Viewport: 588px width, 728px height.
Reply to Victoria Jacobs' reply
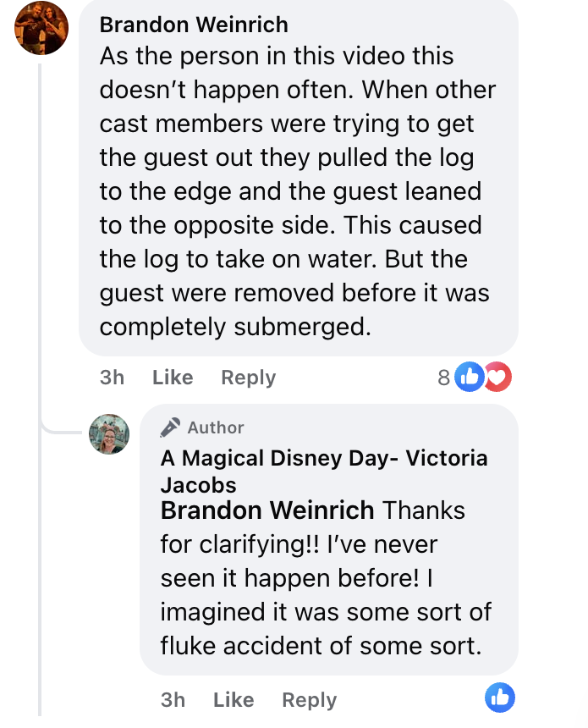coord(309,700)
